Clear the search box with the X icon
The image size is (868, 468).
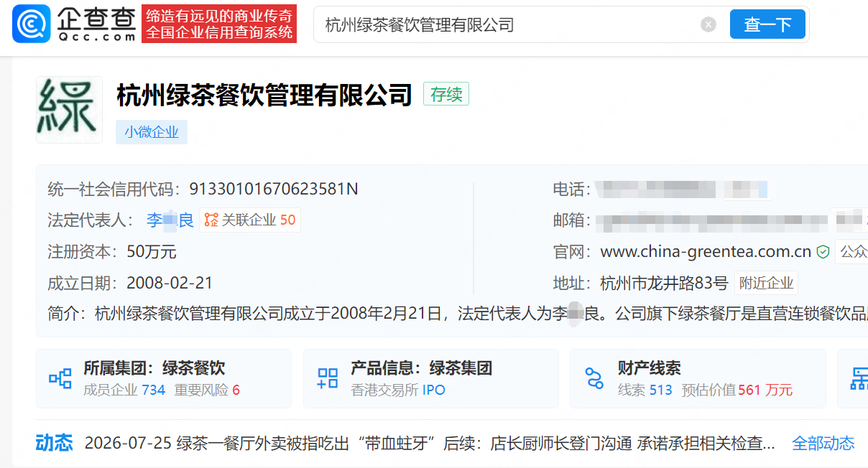[708, 25]
